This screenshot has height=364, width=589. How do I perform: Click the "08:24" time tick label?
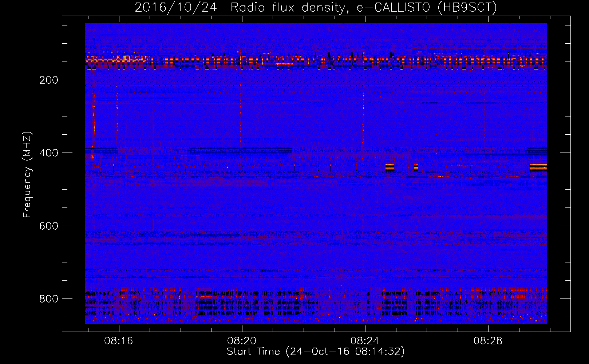365,341
